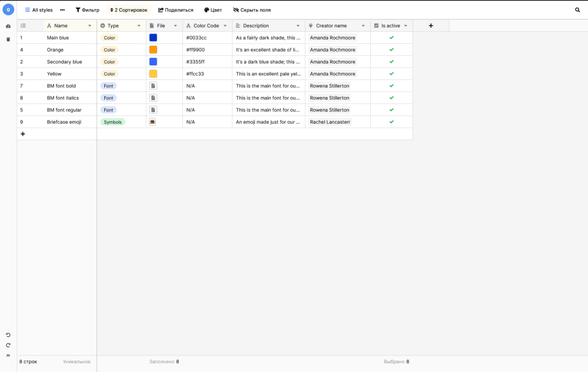Click the Скрыть поля hide fields button
The image size is (588, 372).
252,10
